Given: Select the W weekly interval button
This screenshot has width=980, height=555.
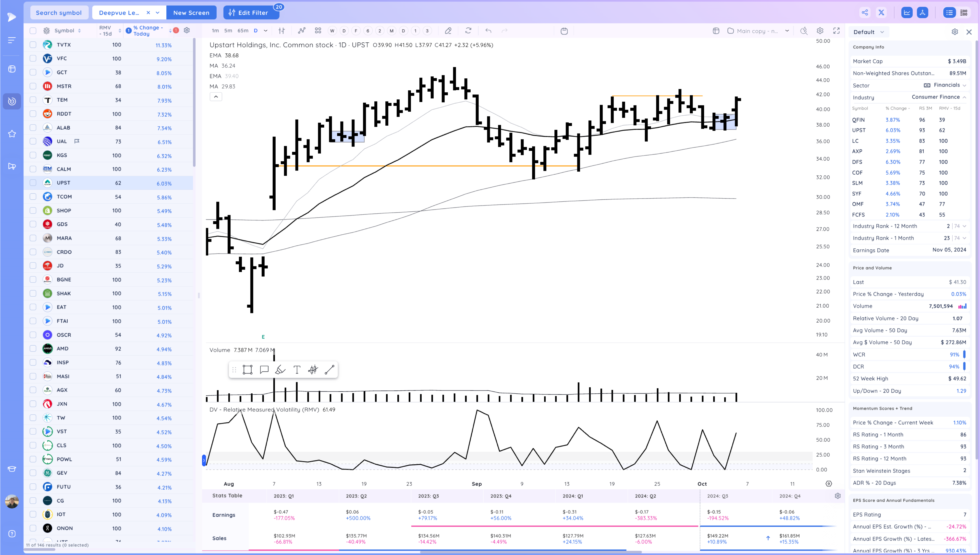Looking at the screenshot, I should coord(332,31).
